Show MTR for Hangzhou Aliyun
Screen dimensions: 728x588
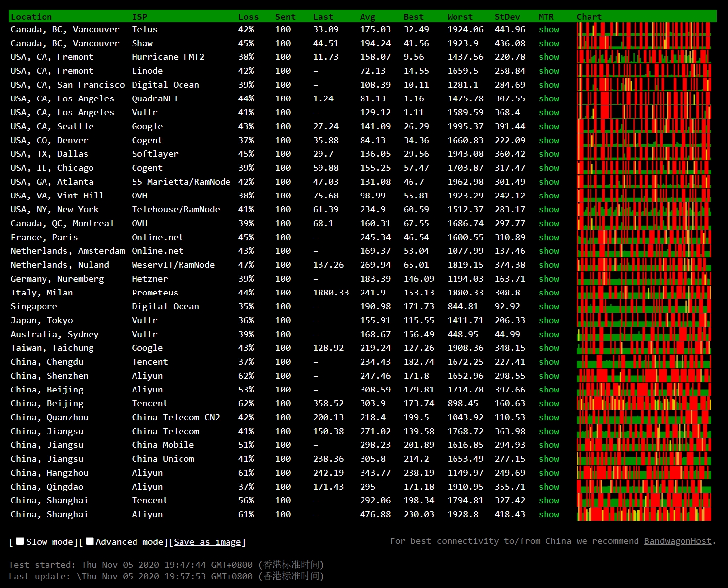click(x=549, y=473)
